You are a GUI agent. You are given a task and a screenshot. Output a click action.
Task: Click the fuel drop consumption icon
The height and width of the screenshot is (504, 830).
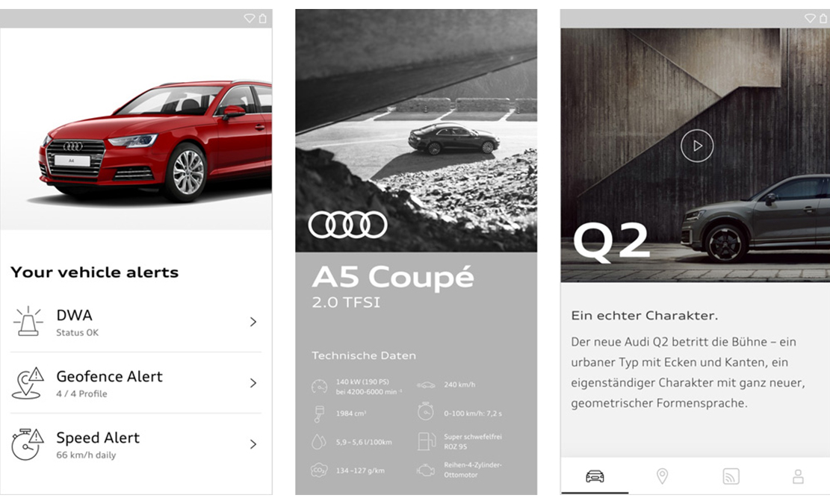[319, 441]
